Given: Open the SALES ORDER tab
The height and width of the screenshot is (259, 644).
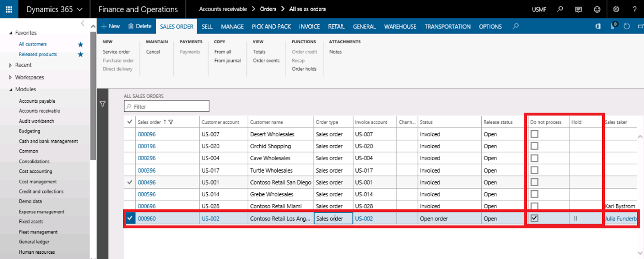Looking at the screenshot, I should pos(176,27).
